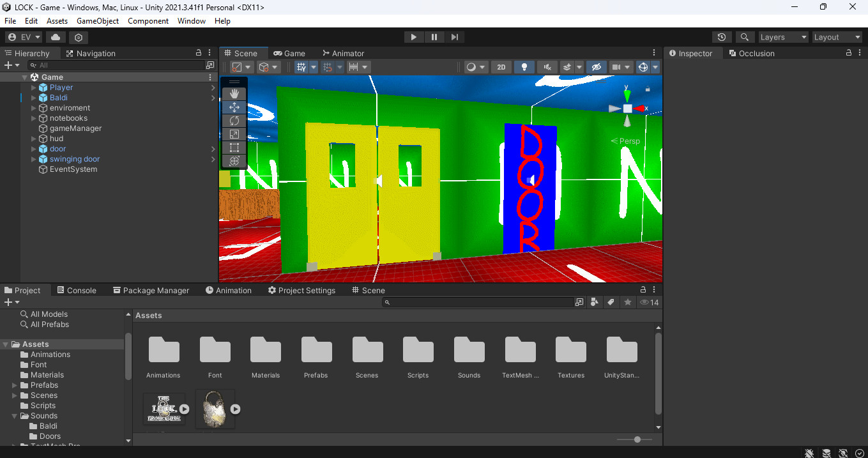
Task: Open the global search window
Action: pos(745,36)
